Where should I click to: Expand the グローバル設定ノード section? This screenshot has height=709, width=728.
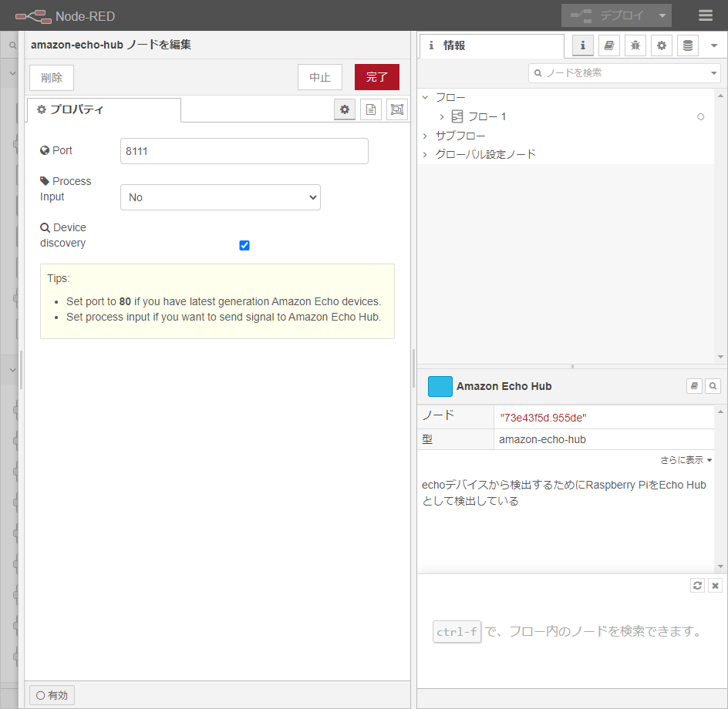click(425, 154)
